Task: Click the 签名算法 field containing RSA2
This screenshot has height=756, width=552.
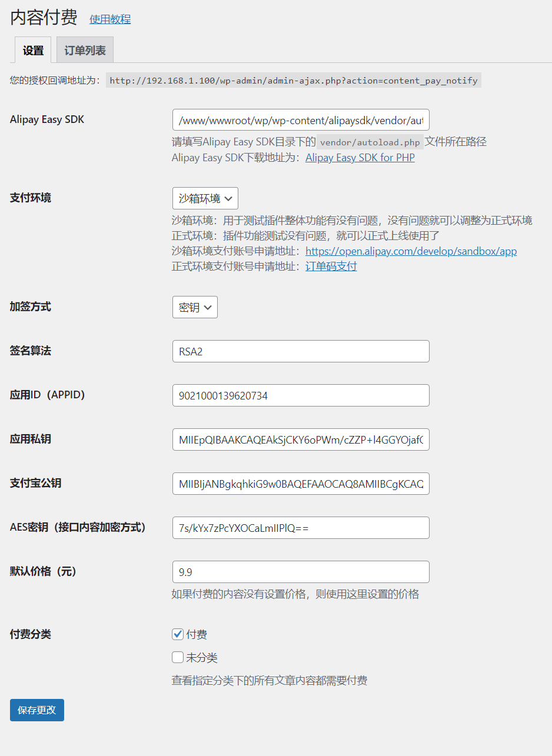Action: [x=301, y=351]
